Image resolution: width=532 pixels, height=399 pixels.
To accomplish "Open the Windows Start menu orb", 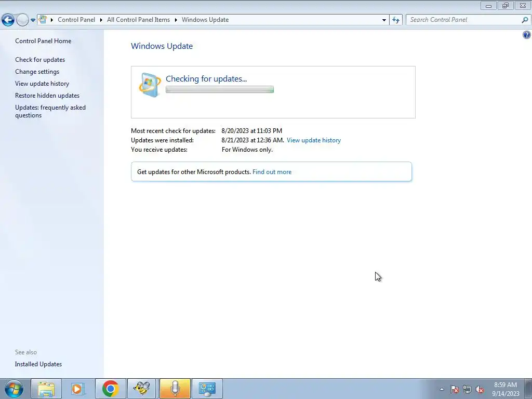I will click(14, 389).
